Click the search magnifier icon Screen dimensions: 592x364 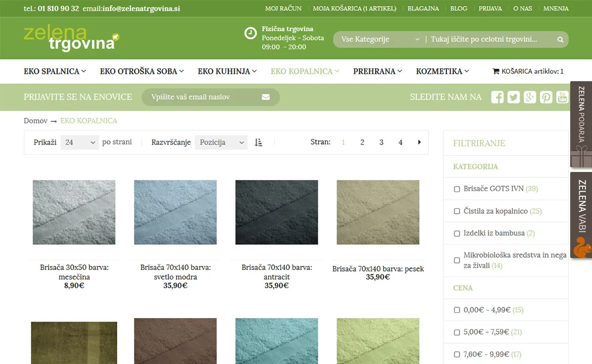pyautogui.click(x=560, y=39)
